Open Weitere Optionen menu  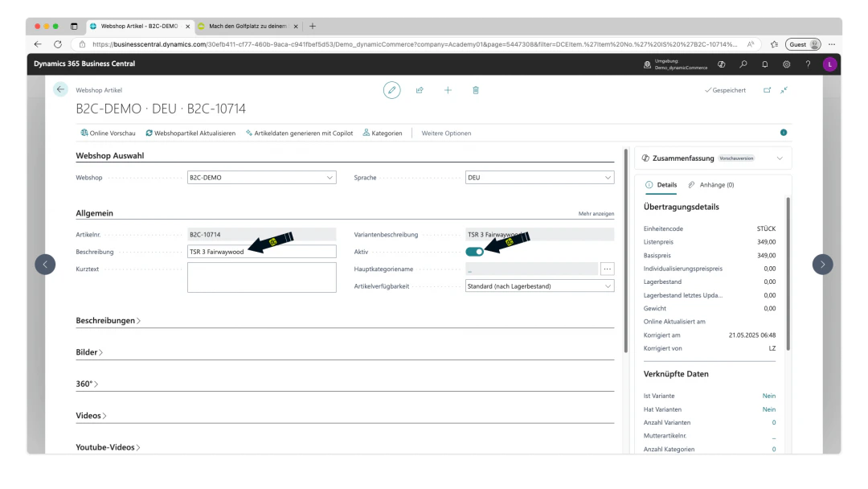[x=446, y=133]
